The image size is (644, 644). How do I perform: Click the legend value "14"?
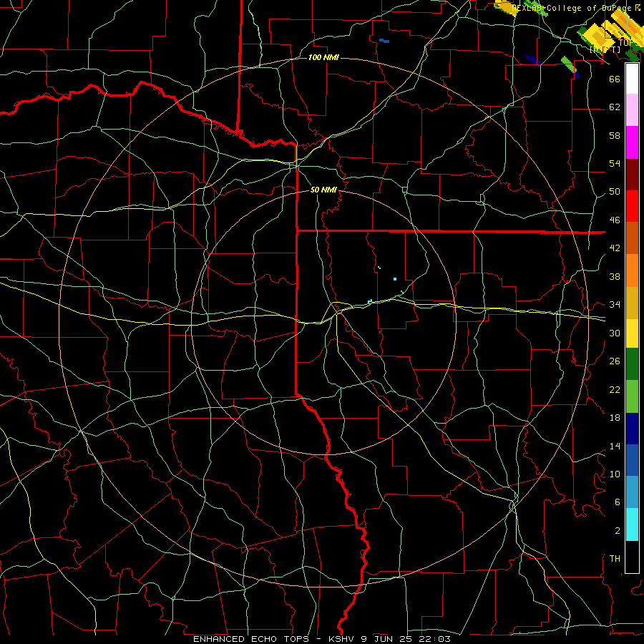[x=615, y=446]
